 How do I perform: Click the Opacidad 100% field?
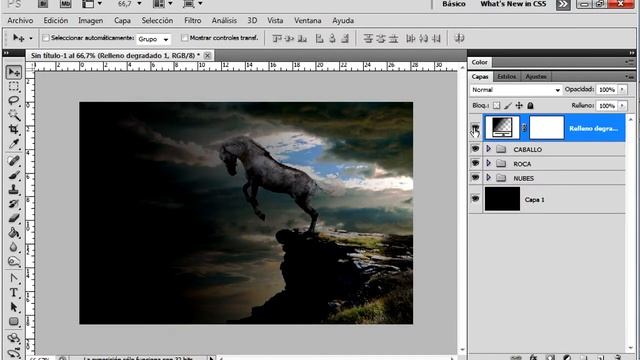[x=607, y=89]
